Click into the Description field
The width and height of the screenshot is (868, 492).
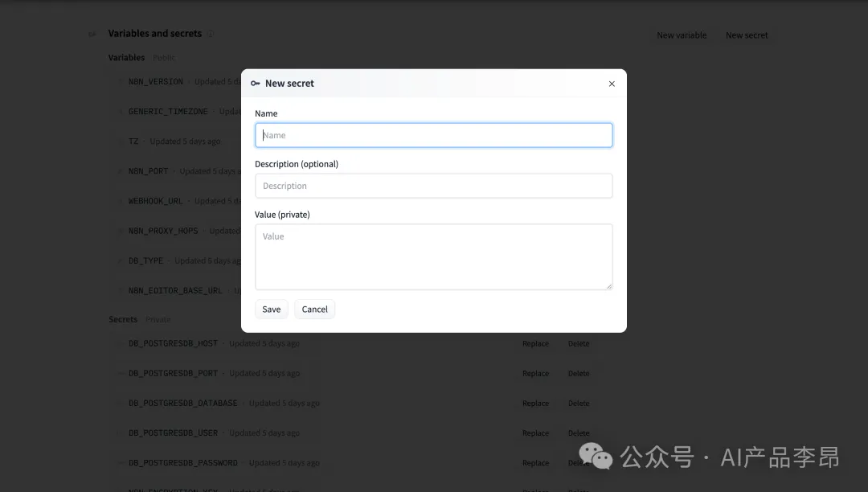coord(433,186)
